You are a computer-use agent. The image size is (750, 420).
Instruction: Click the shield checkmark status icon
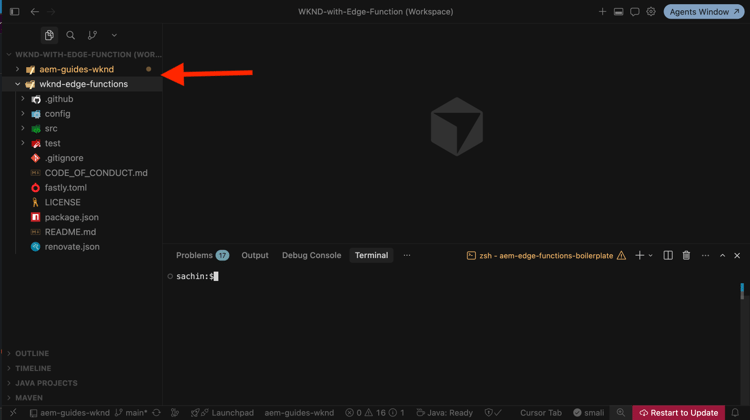(493, 412)
